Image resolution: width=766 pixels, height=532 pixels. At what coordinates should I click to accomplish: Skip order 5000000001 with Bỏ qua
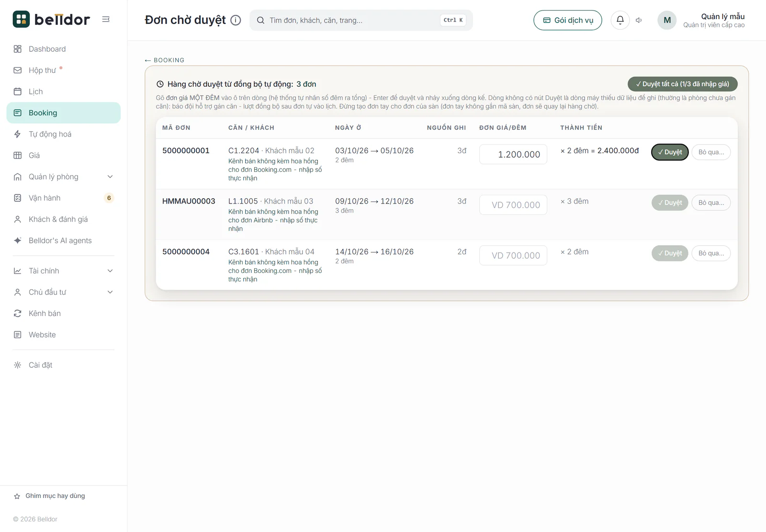711,152
